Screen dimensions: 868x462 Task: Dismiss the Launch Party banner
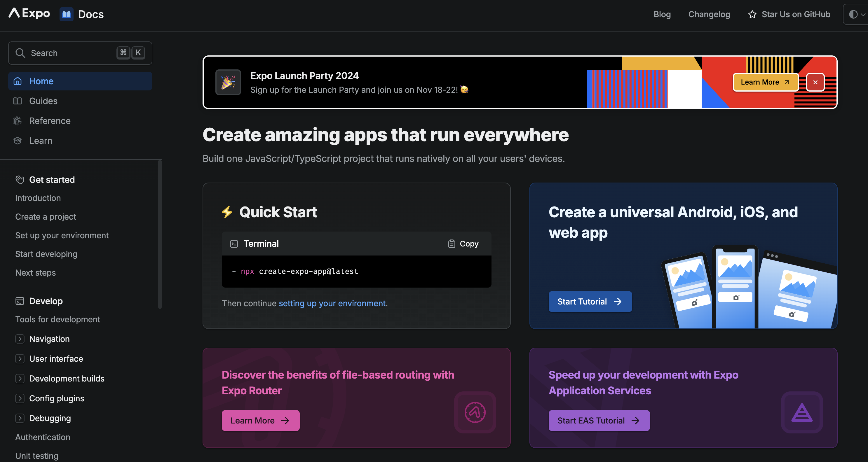coord(815,82)
